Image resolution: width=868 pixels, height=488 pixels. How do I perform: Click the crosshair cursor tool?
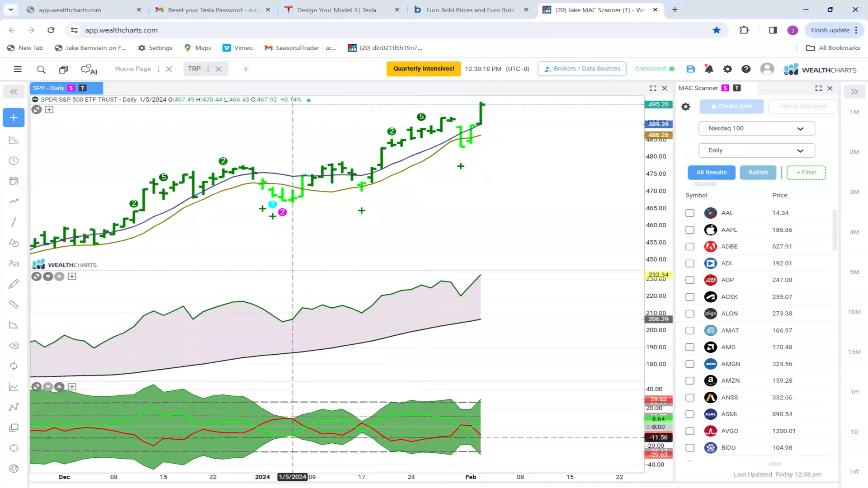tap(14, 448)
